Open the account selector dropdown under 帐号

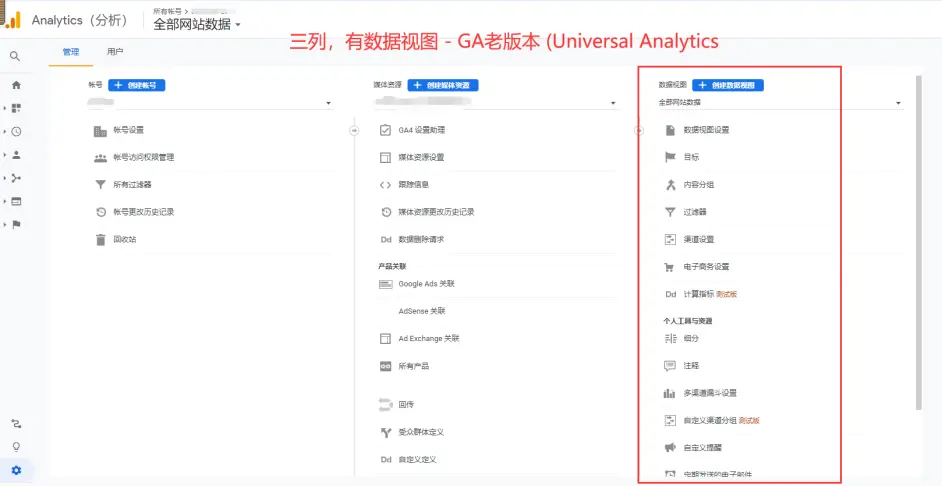click(x=210, y=103)
